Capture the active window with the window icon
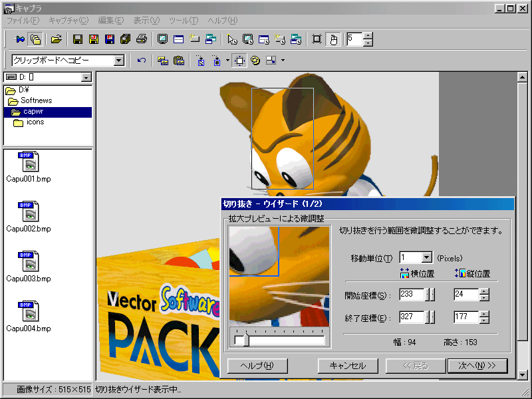The width and height of the screenshot is (532, 399). tap(178, 39)
